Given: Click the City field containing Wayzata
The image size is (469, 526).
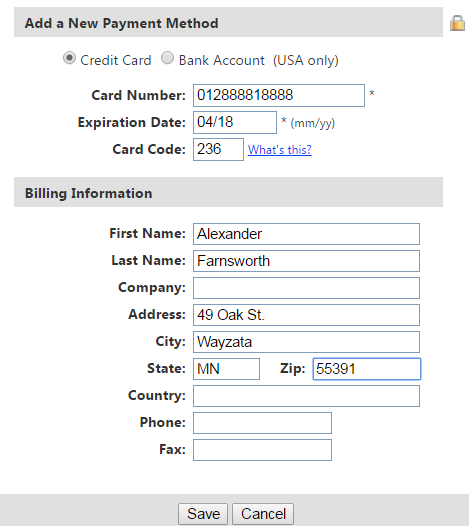Looking at the screenshot, I should [306, 342].
